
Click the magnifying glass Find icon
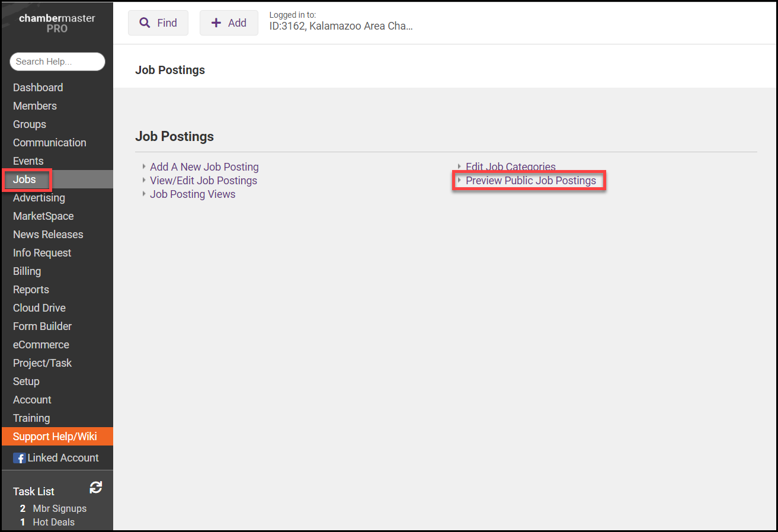[145, 23]
